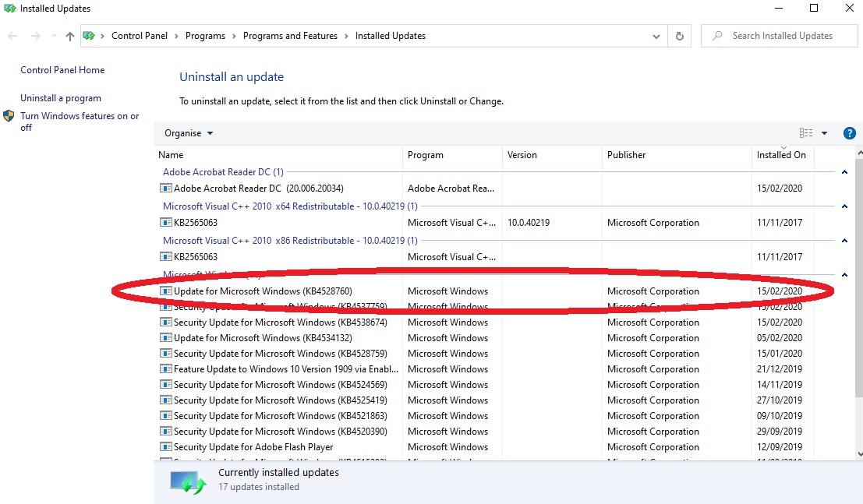Sort by Name column header
This screenshot has height=504, width=863.
(278, 155)
